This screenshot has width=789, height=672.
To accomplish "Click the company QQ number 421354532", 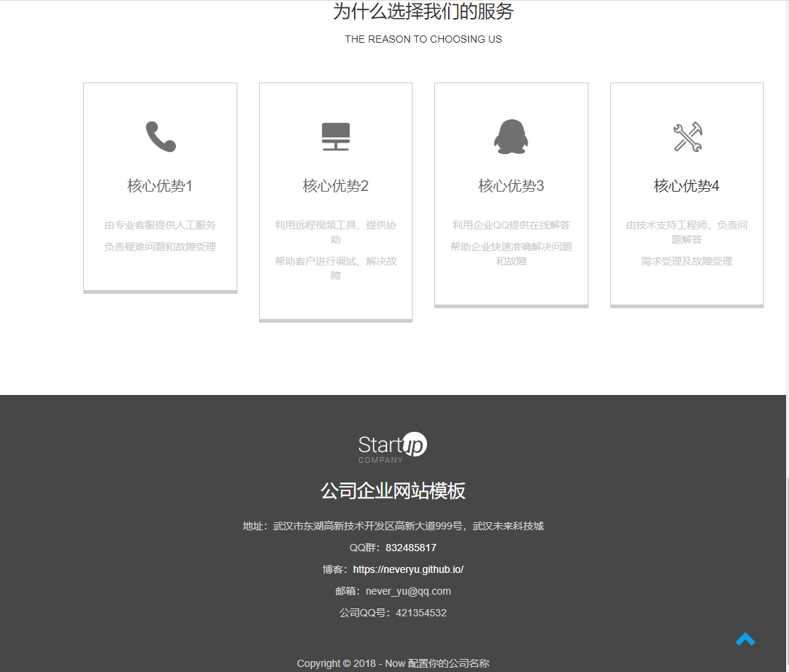I will (x=420, y=613).
